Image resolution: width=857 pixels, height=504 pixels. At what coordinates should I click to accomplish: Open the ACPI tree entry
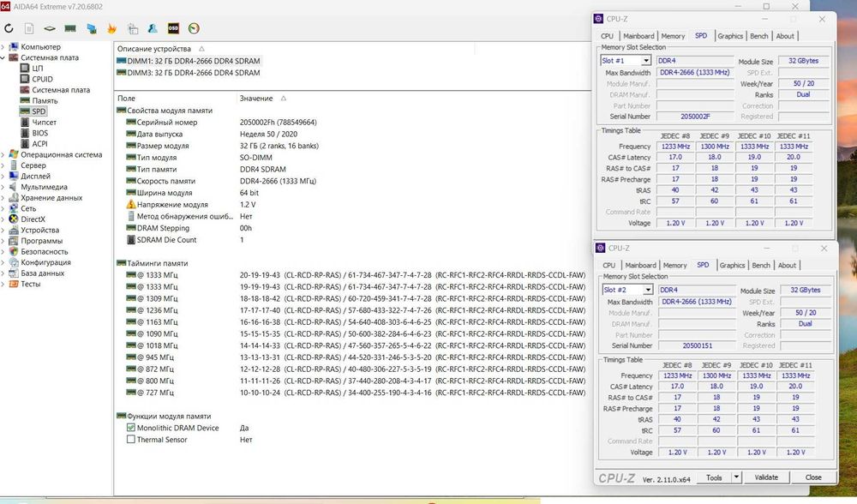point(40,144)
